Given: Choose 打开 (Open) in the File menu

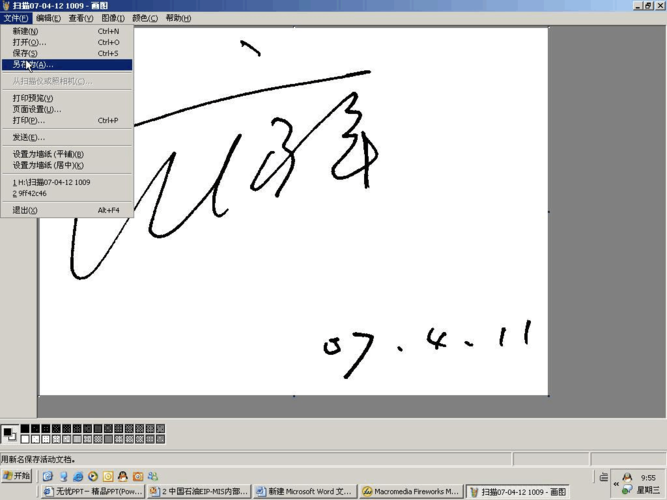Looking at the screenshot, I should (x=29, y=42).
